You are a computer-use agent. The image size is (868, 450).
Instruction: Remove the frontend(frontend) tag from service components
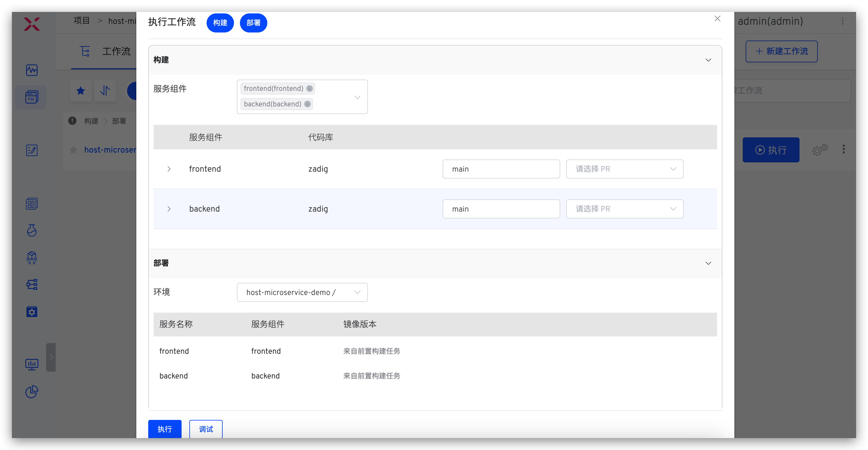tap(309, 89)
